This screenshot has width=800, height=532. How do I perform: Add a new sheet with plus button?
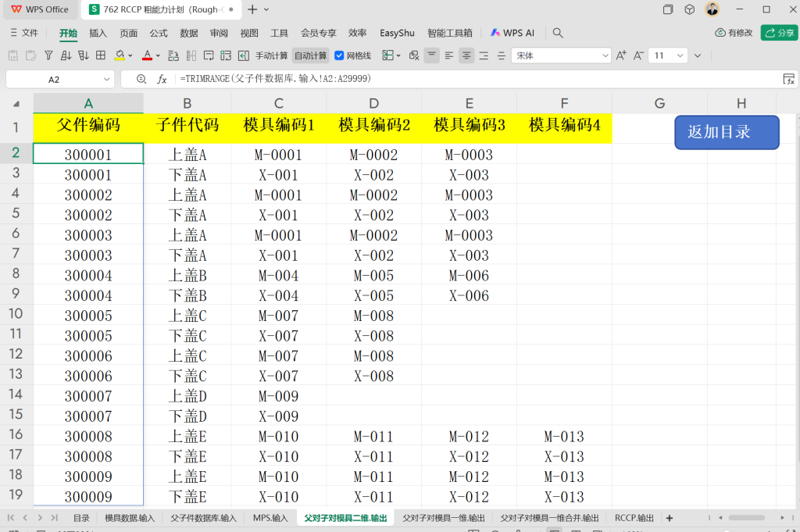coord(670,518)
